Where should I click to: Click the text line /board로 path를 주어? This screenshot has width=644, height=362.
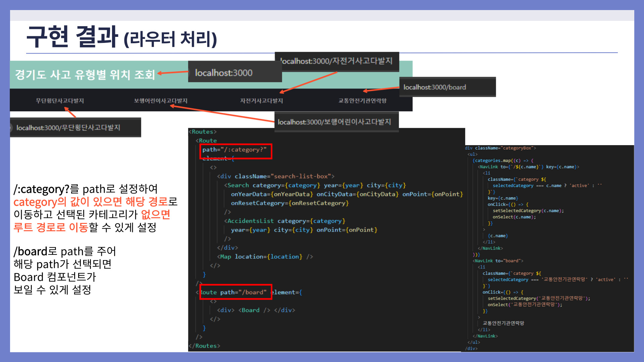click(65, 251)
